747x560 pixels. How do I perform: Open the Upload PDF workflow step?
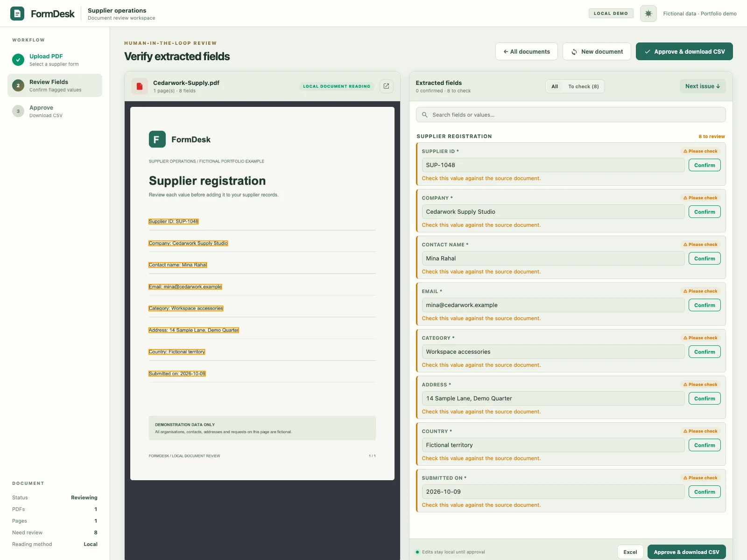pyautogui.click(x=55, y=60)
